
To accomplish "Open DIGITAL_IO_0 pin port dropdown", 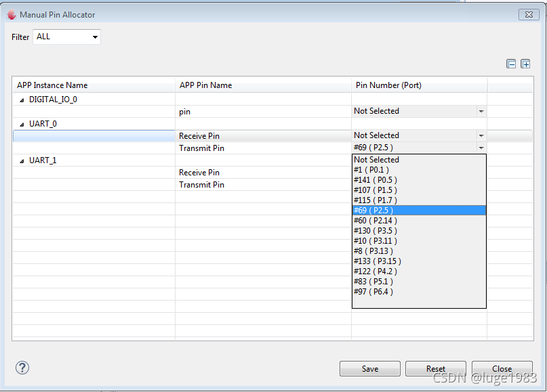I will [419, 111].
